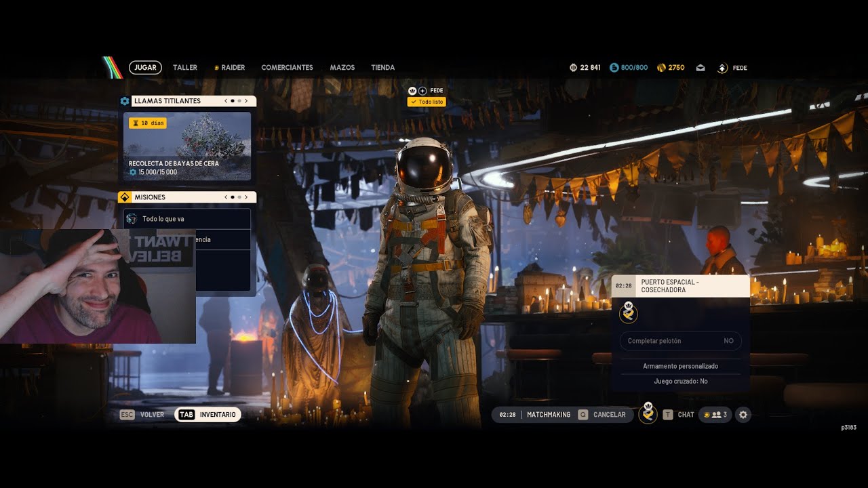Click the TAB key hint icon

tap(186, 415)
